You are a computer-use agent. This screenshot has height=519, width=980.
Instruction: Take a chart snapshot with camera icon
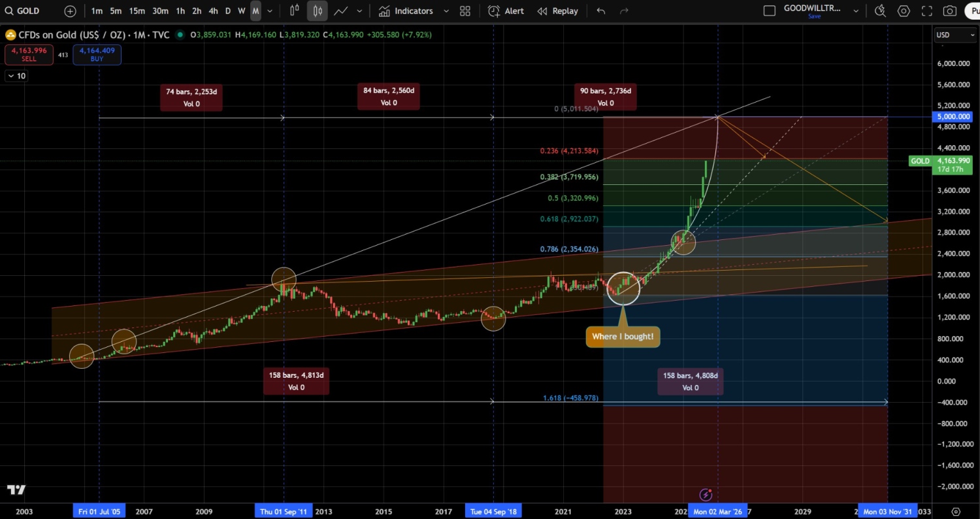pos(951,11)
